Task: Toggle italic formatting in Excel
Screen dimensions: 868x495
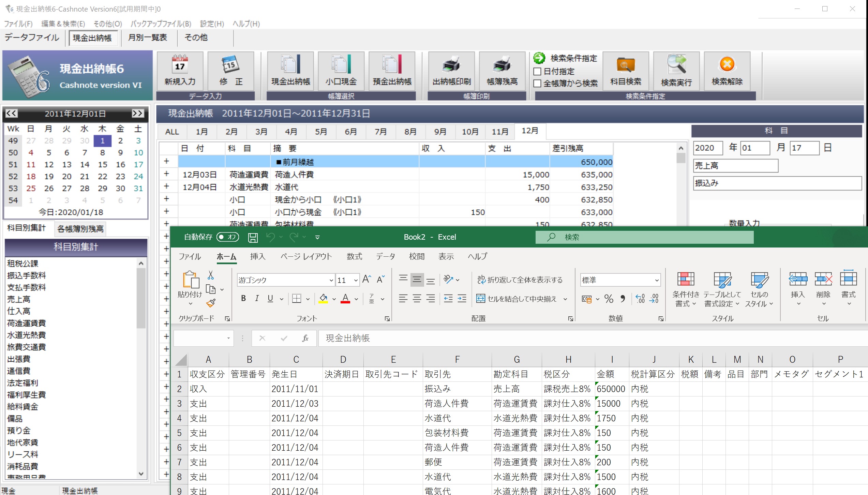Action: tap(257, 299)
